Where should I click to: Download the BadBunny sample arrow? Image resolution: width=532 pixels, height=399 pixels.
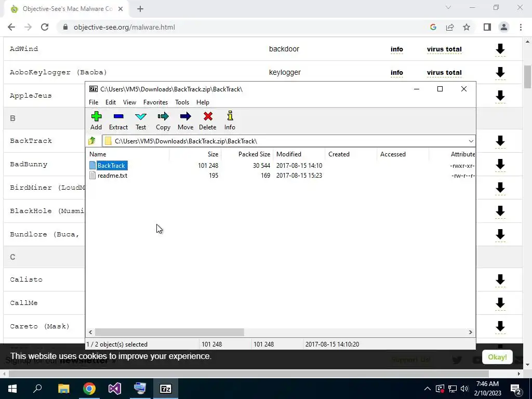tap(500, 164)
